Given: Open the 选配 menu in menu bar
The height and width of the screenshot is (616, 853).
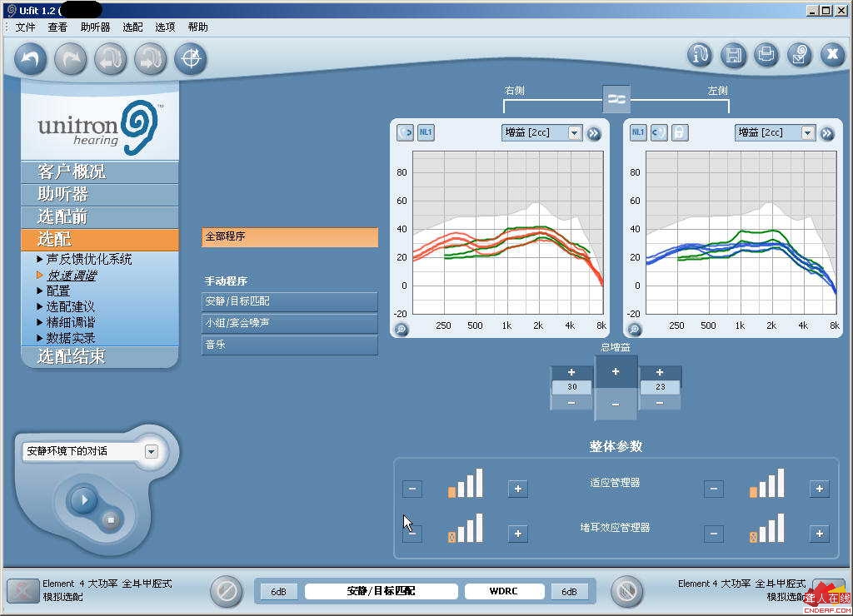Looking at the screenshot, I should click(x=132, y=27).
